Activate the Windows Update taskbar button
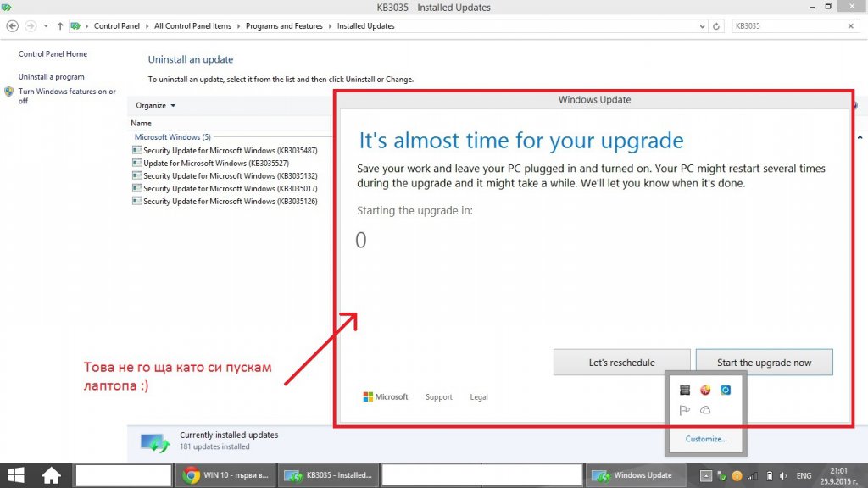The image size is (868, 488). pos(636,475)
